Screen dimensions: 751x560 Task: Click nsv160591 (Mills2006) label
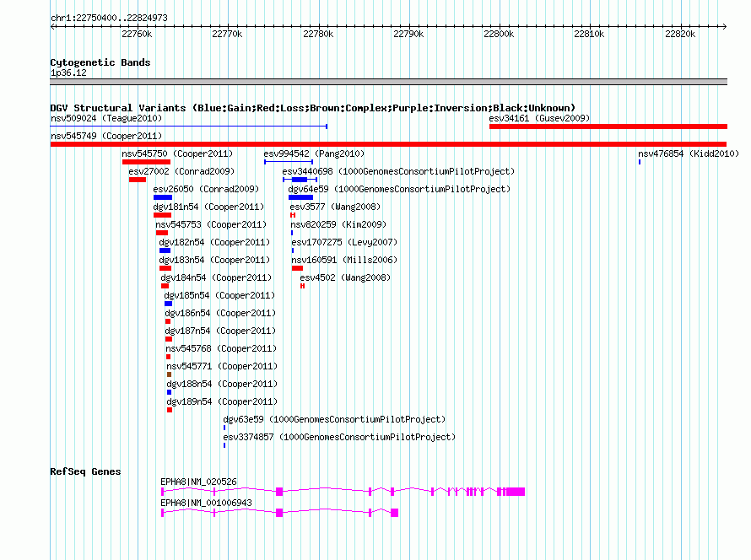click(x=344, y=260)
